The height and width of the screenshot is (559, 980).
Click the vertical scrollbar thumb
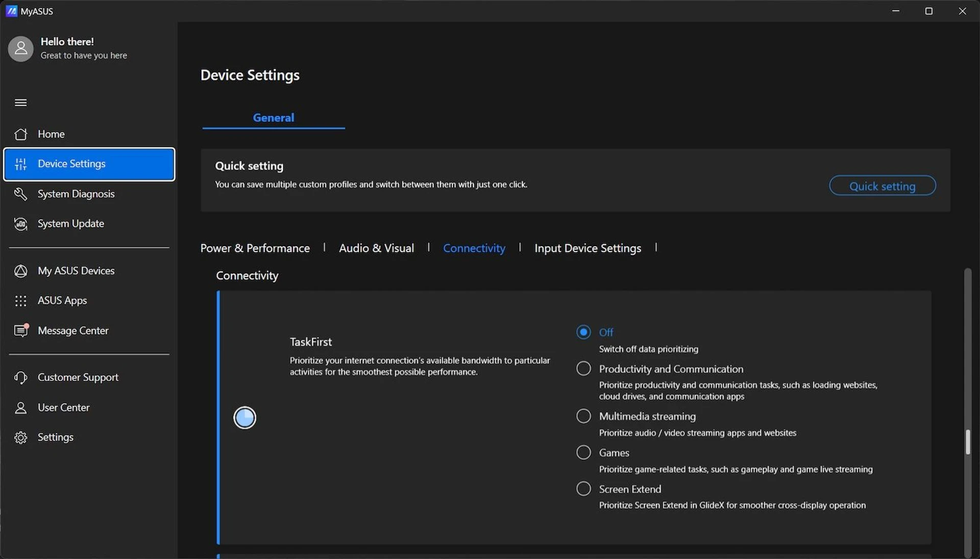pos(967,442)
